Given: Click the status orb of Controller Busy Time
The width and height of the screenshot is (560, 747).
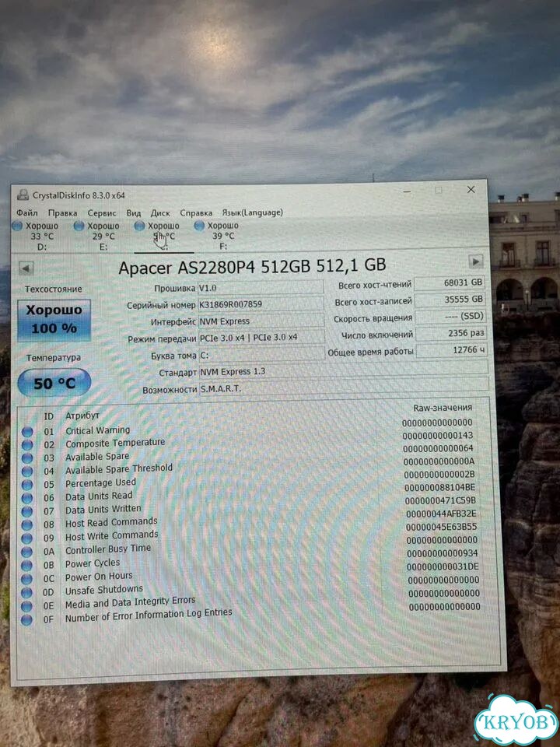Looking at the screenshot, I should coord(27,552).
